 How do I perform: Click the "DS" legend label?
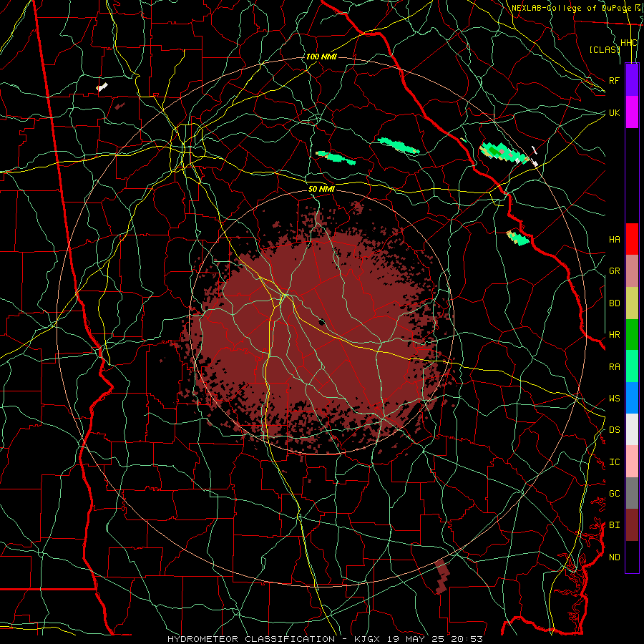[614, 430]
